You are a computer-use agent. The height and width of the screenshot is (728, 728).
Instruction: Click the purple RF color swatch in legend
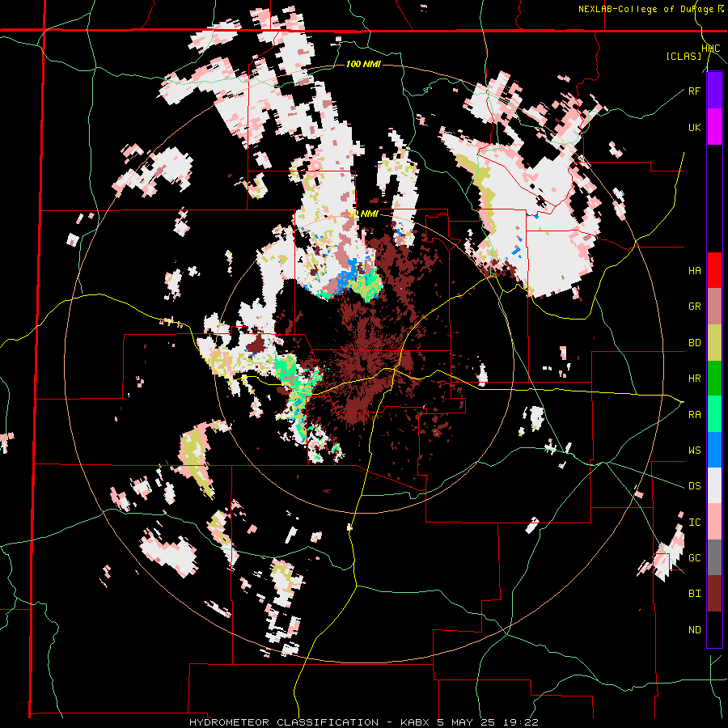coord(714,91)
